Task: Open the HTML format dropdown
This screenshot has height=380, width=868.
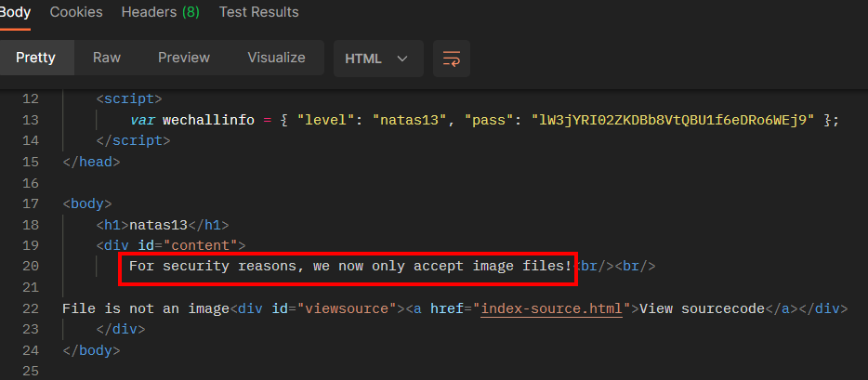Action: (x=377, y=59)
